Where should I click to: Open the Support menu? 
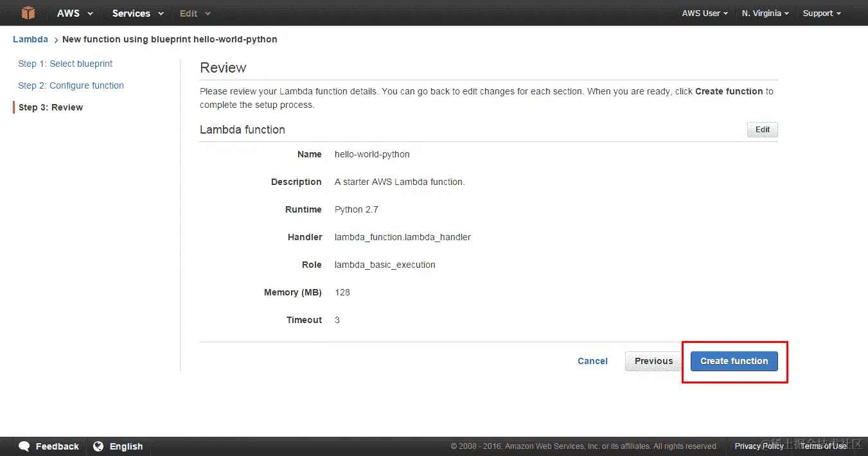[822, 13]
